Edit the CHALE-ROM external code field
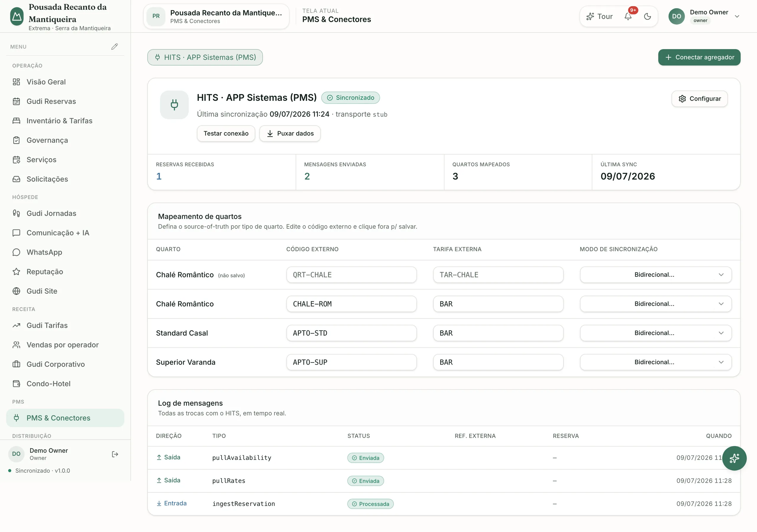The height and width of the screenshot is (532, 757). (x=352, y=304)
